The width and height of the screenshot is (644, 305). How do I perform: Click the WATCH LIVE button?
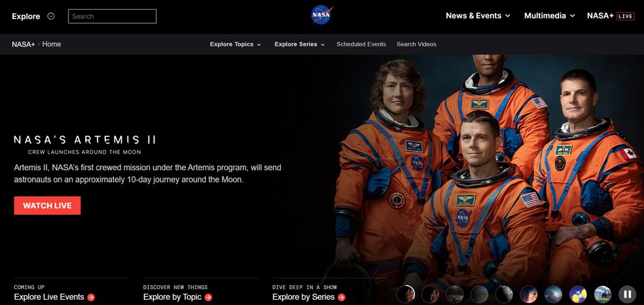pyautogui.click(x=47, y=206)
